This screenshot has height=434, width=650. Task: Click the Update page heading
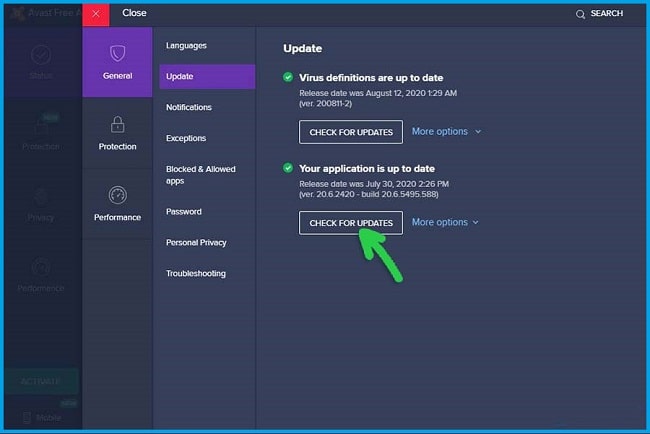pyautogui.click(x=302, y=48)
